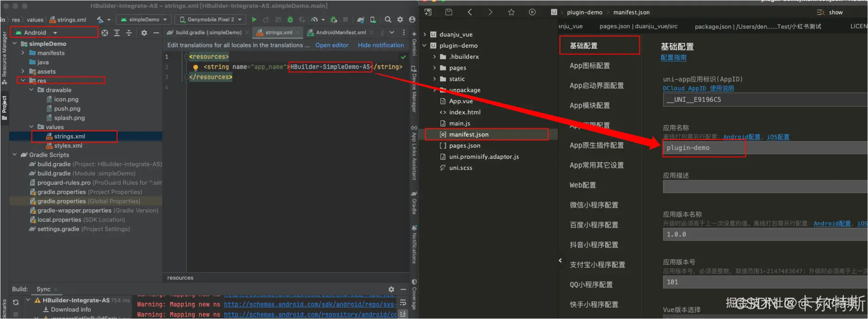868x319 pixels.
Task: Open the DCloud AppID 使用说明 link
Action: [x=699, y=88]
